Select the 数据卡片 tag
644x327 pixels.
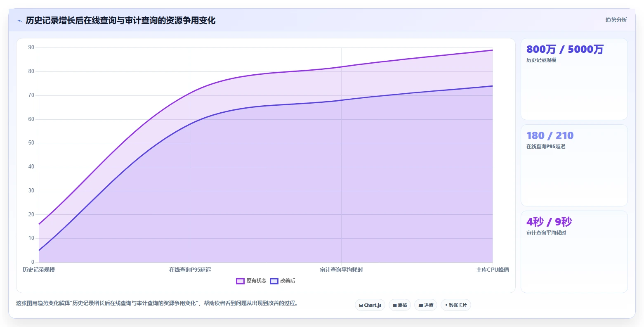point(456,305)
